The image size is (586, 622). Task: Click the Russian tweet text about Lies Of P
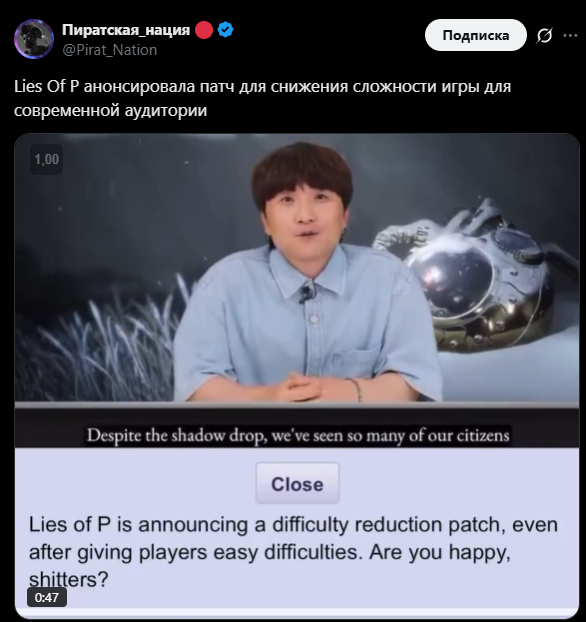[262, 98]
